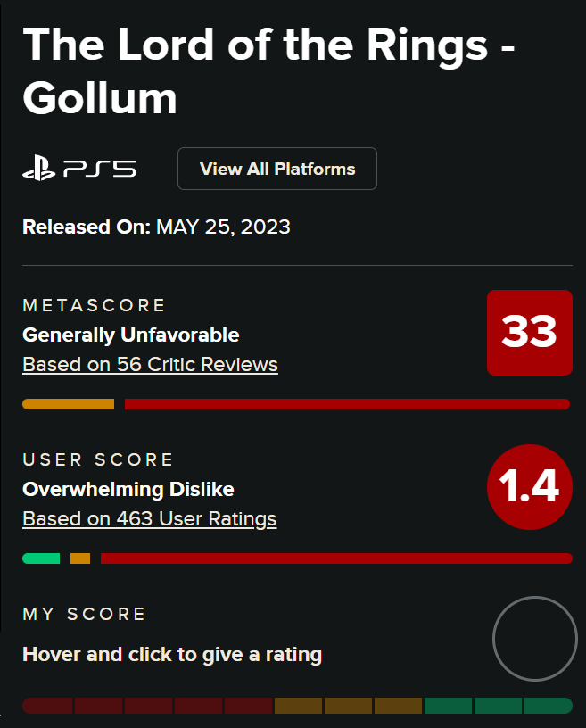The height and width of the screenshot is (728, 586).
Task: Select yellow segment of User Score distribution bar
Action: coord(80,558)
